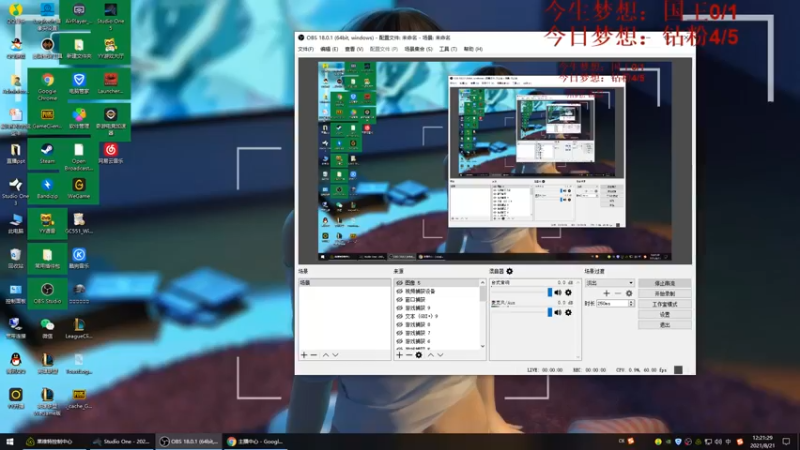Viewport: 800px width, 450px height.
Task: Mute the desktop audio (台式音响) speaker
Action: click(x=558, y=292)
